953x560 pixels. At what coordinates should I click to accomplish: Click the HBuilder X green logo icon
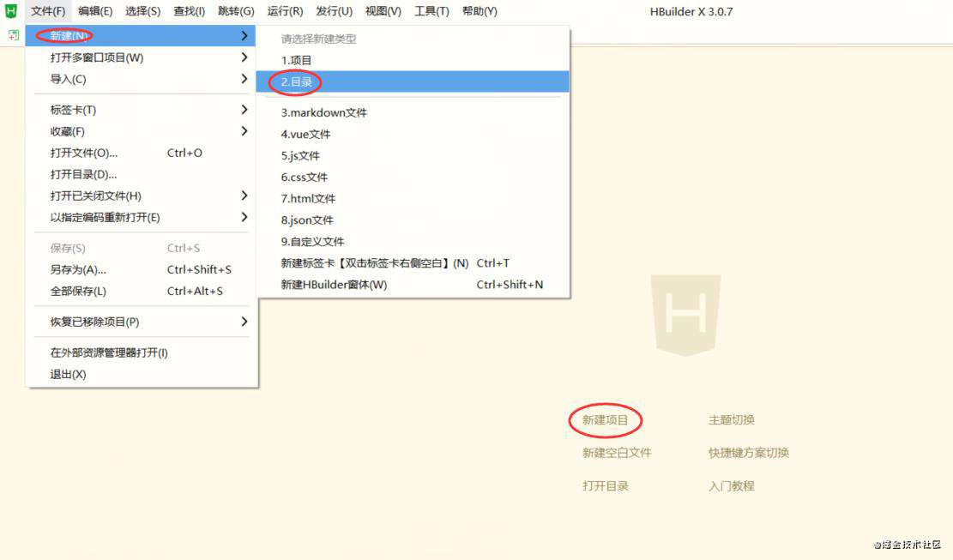(11, 11)
